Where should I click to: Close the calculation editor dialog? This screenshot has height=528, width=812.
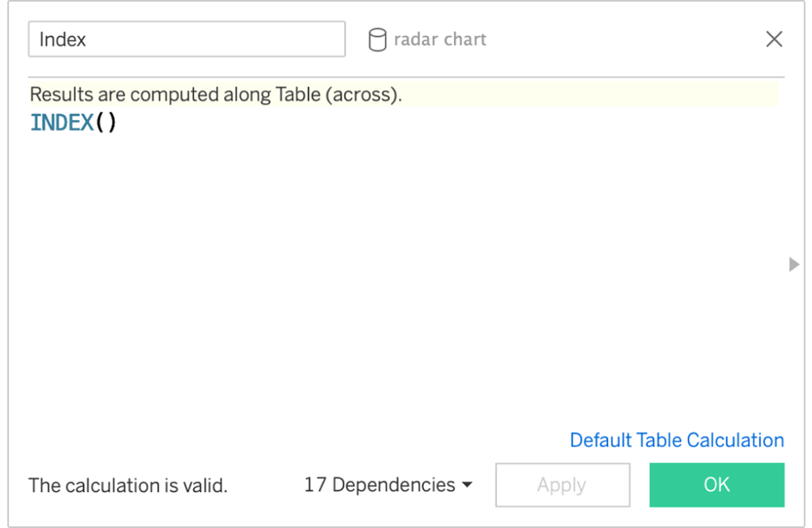pos(774,39)
